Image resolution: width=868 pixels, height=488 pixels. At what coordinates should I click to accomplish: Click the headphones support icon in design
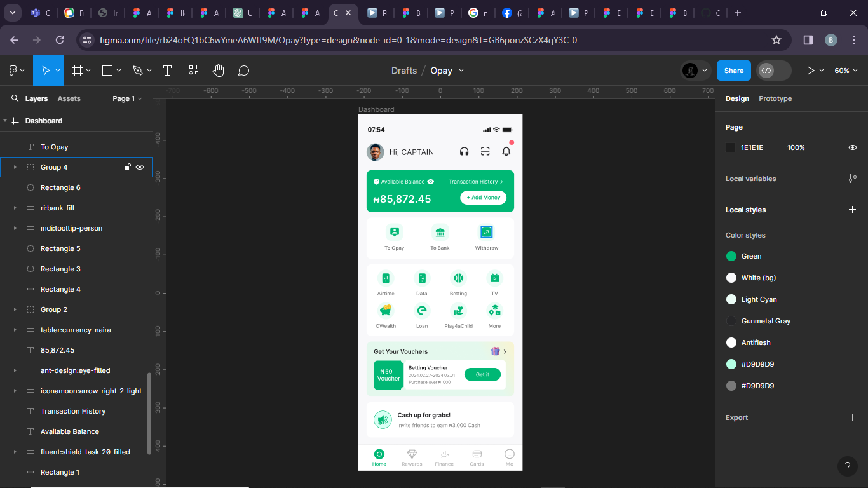coord(464,151)
